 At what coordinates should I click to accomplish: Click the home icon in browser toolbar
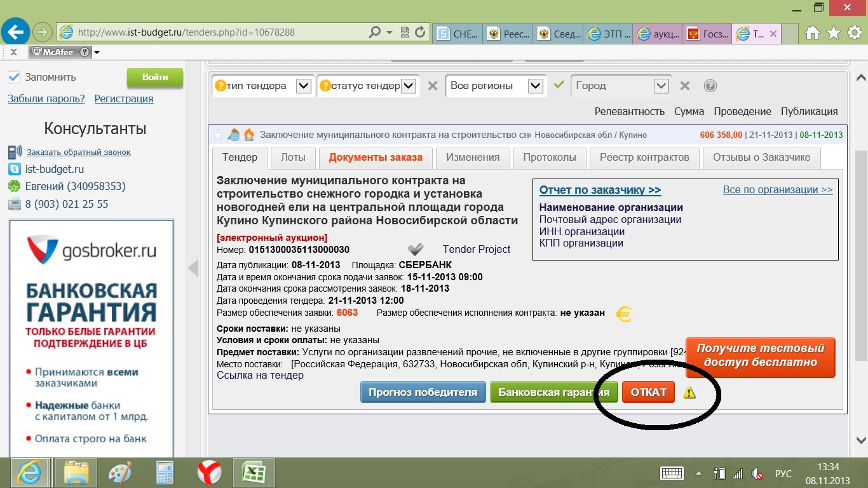812,32
